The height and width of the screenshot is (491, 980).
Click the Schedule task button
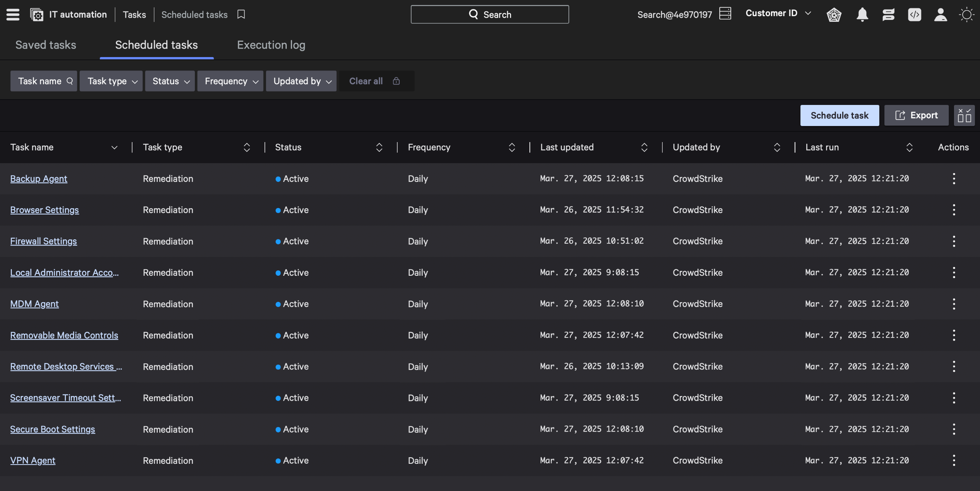coord(839,115)
